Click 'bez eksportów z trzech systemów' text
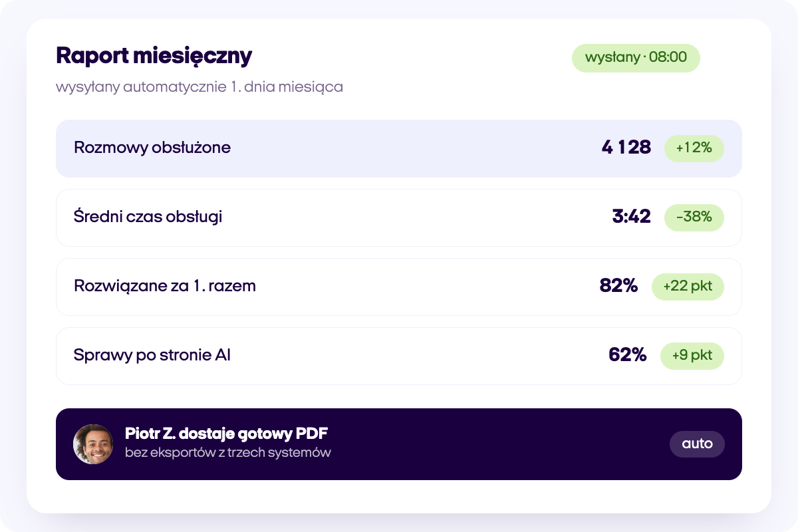Screen dimensions: 798x532 228,454
